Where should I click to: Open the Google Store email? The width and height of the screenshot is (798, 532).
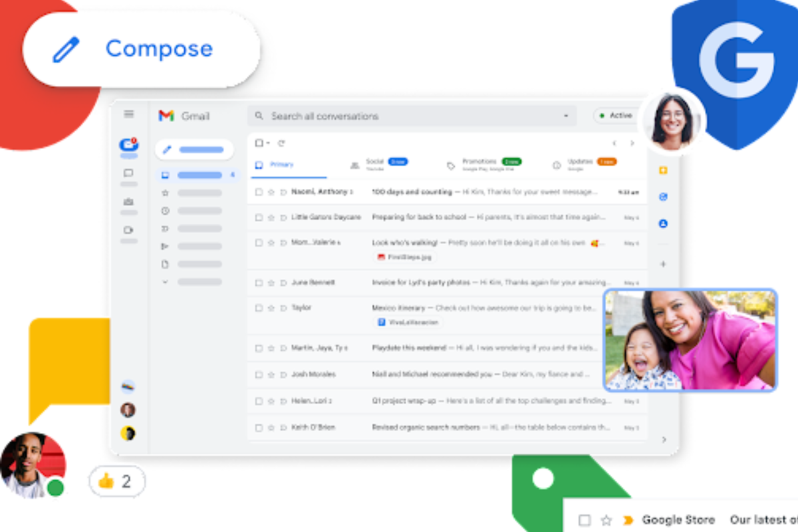681,520
